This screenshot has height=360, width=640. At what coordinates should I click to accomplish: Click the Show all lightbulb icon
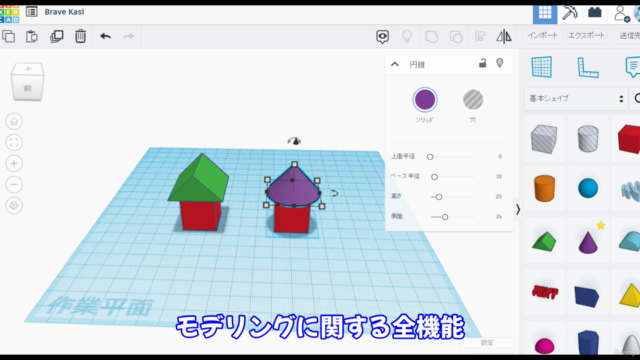(407, 37)
